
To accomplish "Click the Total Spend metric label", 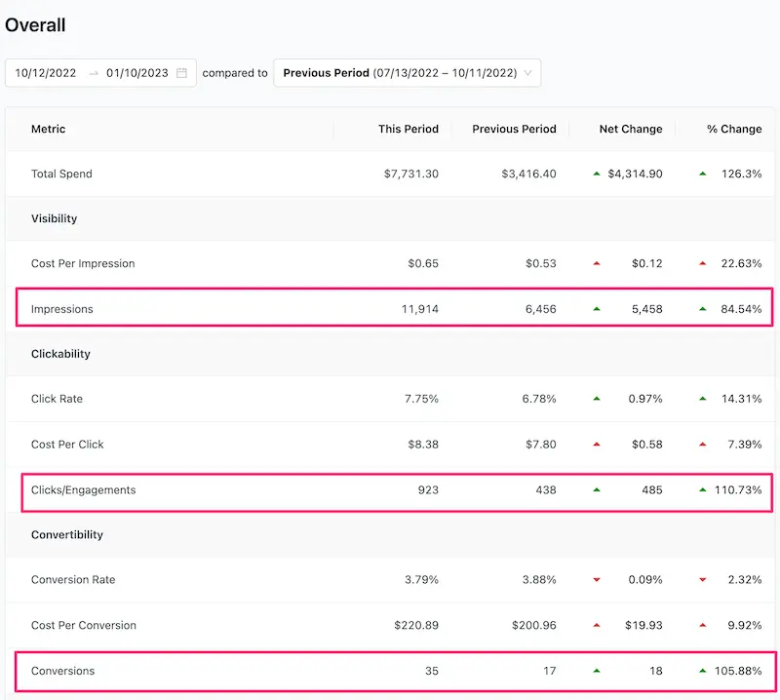I will pyautogui.click(x=61, y=174).
